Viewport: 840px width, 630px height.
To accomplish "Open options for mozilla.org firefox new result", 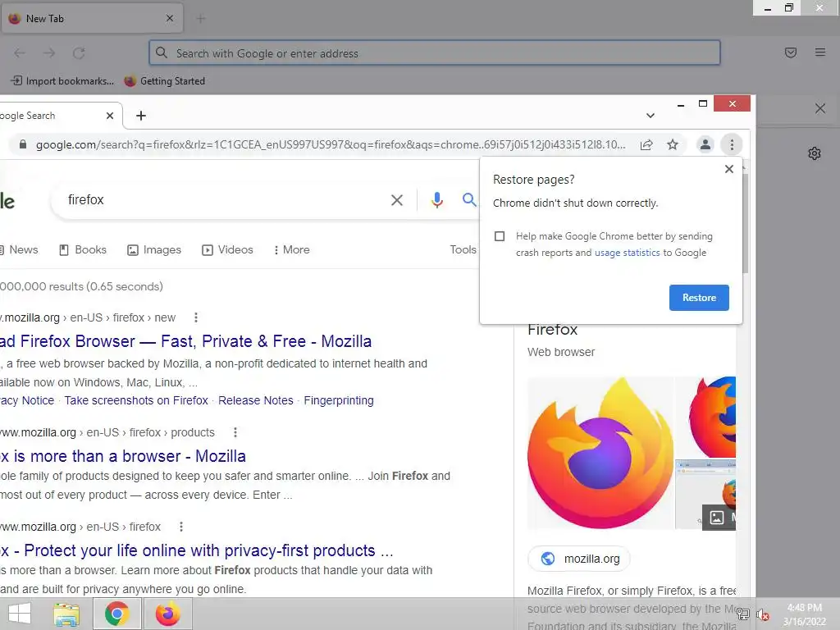I will (196, 317).
